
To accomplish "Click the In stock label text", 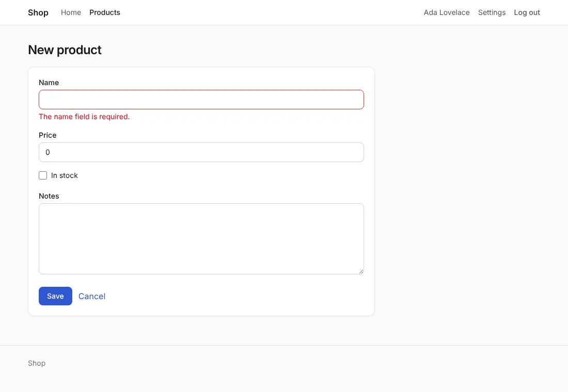I will pyautogui.click(x=65, y=175).
